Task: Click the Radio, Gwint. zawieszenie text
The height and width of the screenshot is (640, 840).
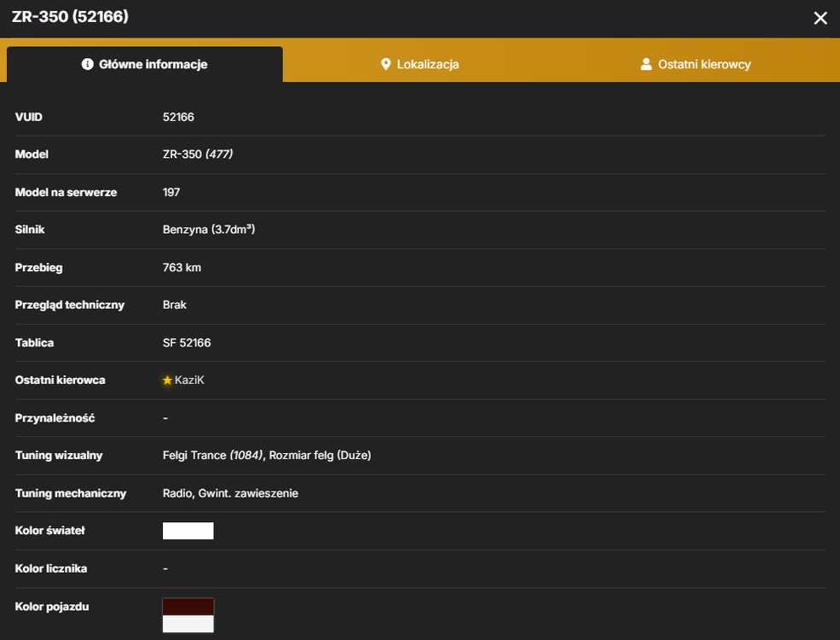Action: pyautogui.click(x=230, y=493)
